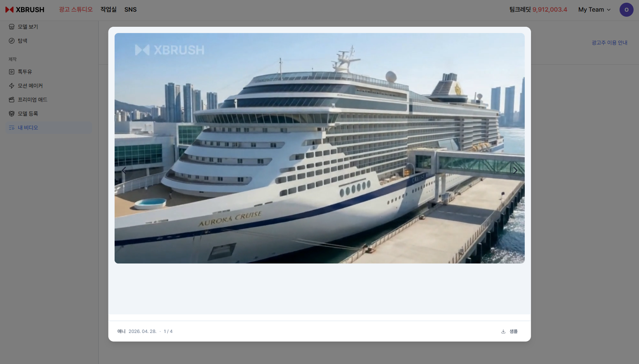Open the 톡투유 sidebar icon
This screenshot has width=639, height=364.
click(x=12, y=72)
